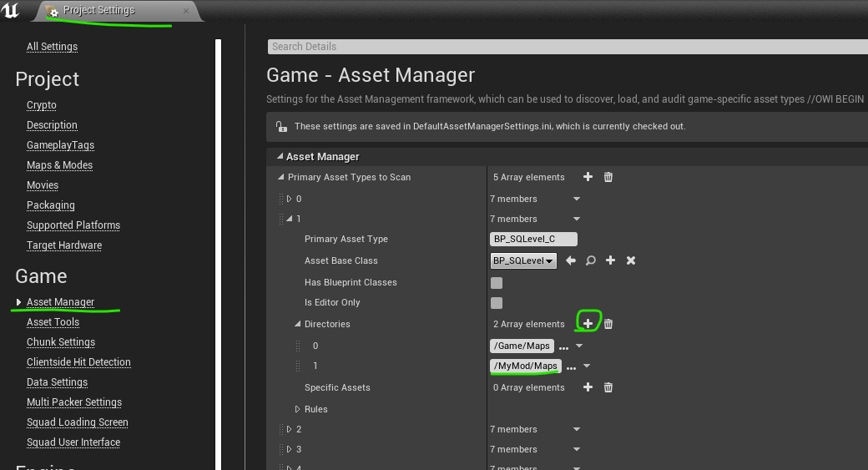Add a Specific Assets array element
Image resolution: width=868 pixels, height=470 pixels.
pos(588,387)
